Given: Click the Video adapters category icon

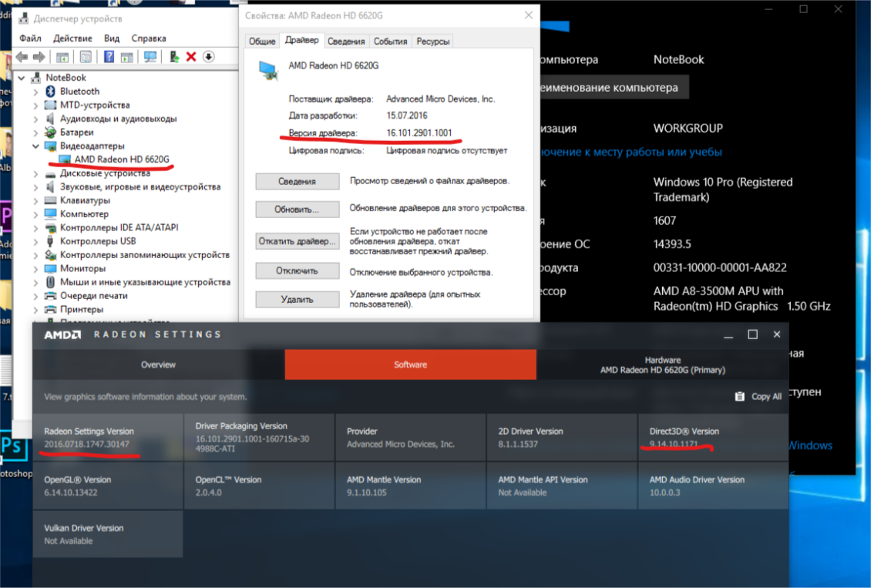Looking at the screenshot, I should coord(51,146).
